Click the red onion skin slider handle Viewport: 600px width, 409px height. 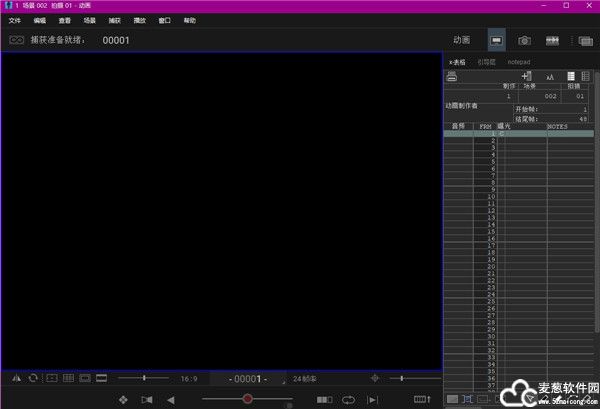[247, 399]
